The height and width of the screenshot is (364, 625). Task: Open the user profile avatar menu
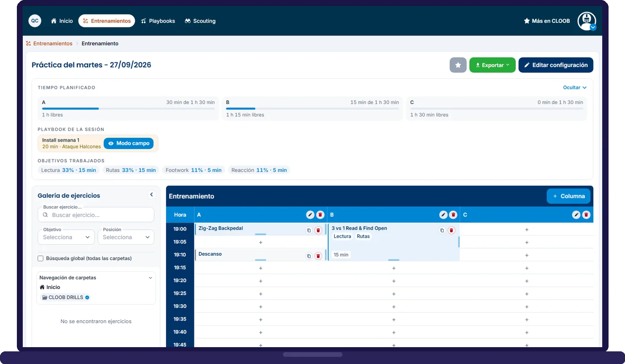587,21
